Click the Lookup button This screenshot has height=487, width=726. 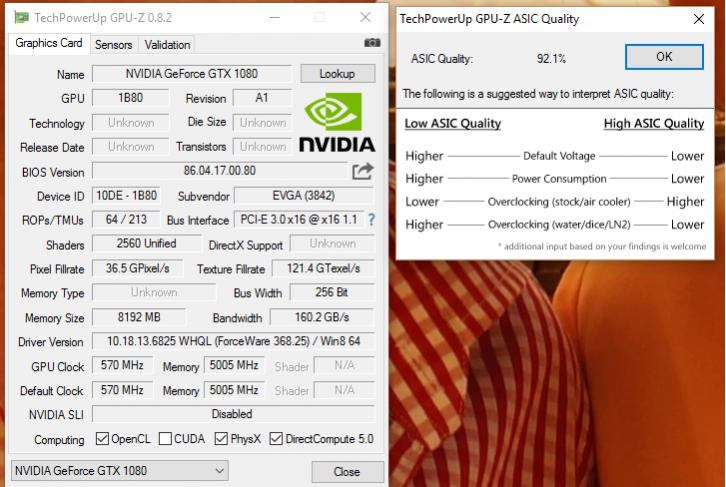[338, 74]
